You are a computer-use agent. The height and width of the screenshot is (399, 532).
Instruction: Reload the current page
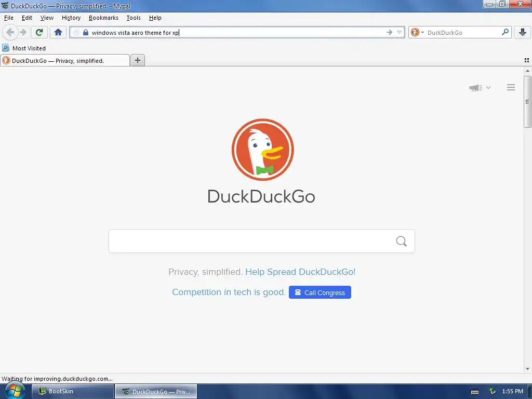pyautogui.click(x=39, y=32)
